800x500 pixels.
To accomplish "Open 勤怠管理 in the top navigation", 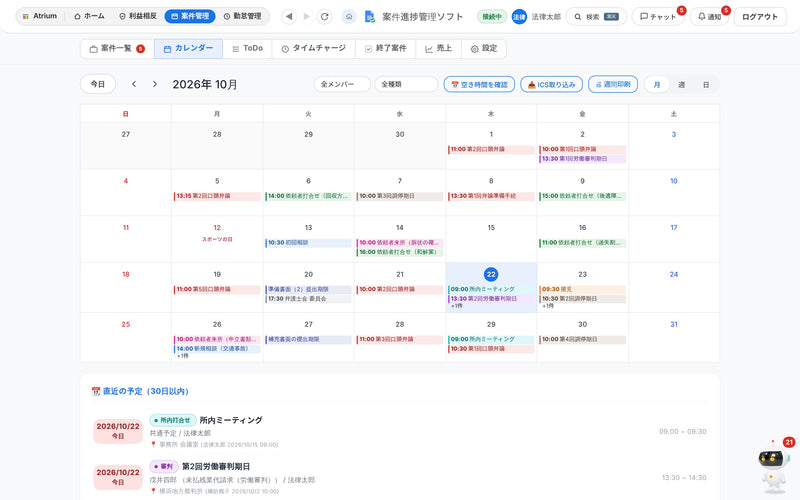I will click(242, 16).
